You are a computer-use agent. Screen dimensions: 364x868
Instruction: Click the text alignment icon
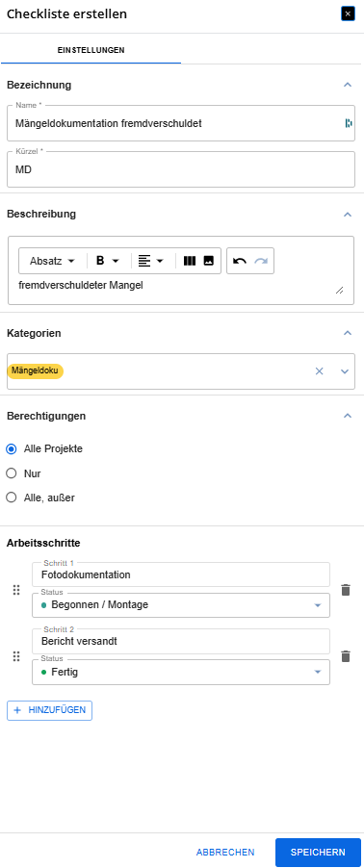coord(144,261)
